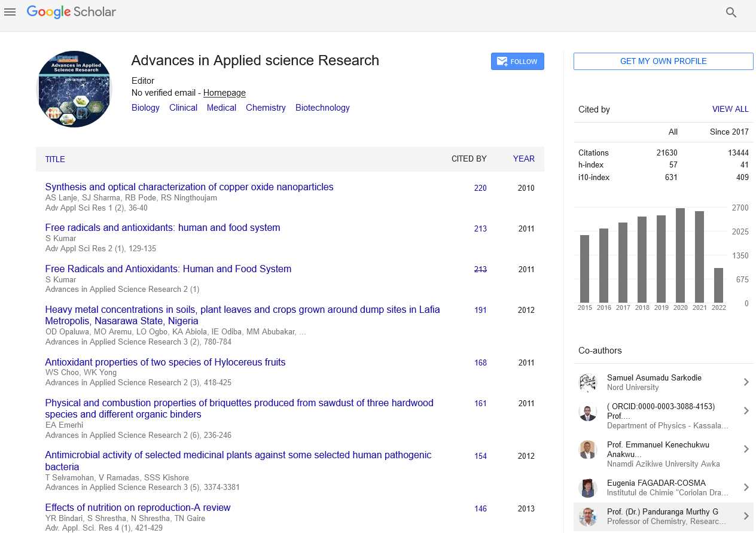
Task: Click the Google Scholar logo
Action: 72,12
